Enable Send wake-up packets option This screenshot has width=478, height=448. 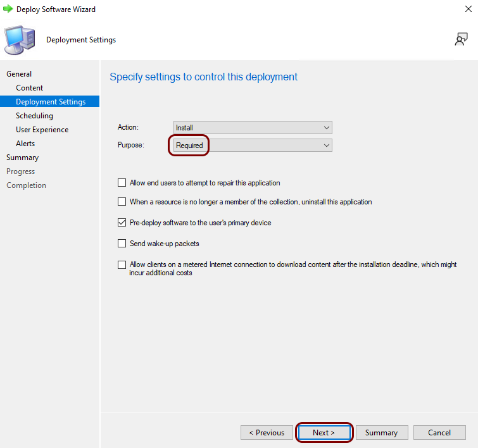[x=122, y=243]
